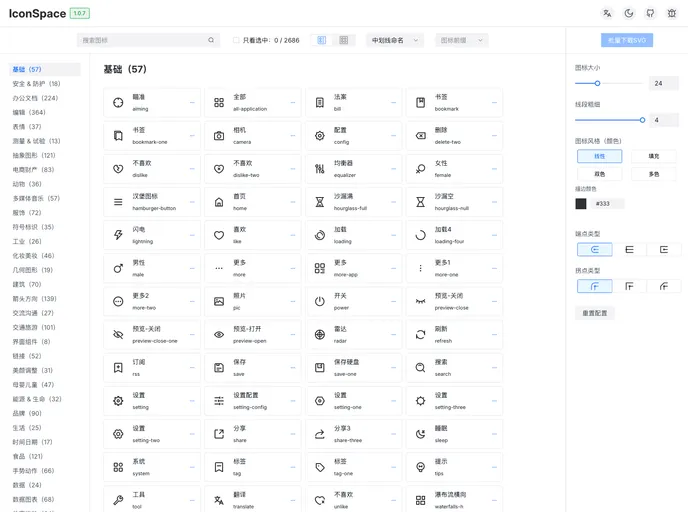Select the equalizer icon card

point(354,168)
